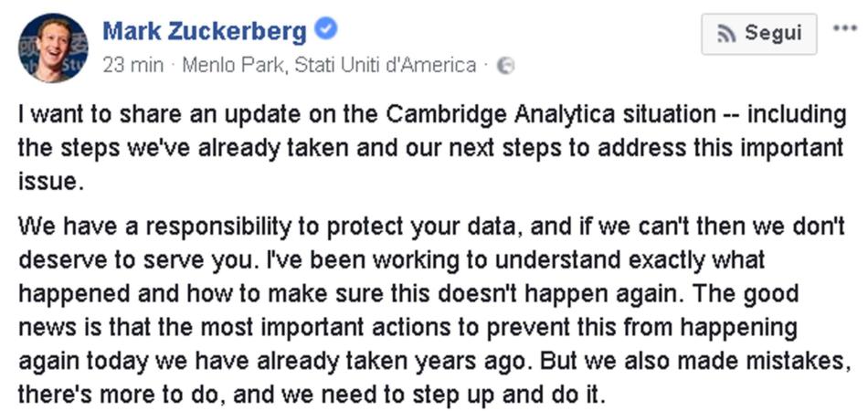Screen dimensions: 868x411
Task: Click the text 'But we also made mistakes'
Action: pos(694,361)
